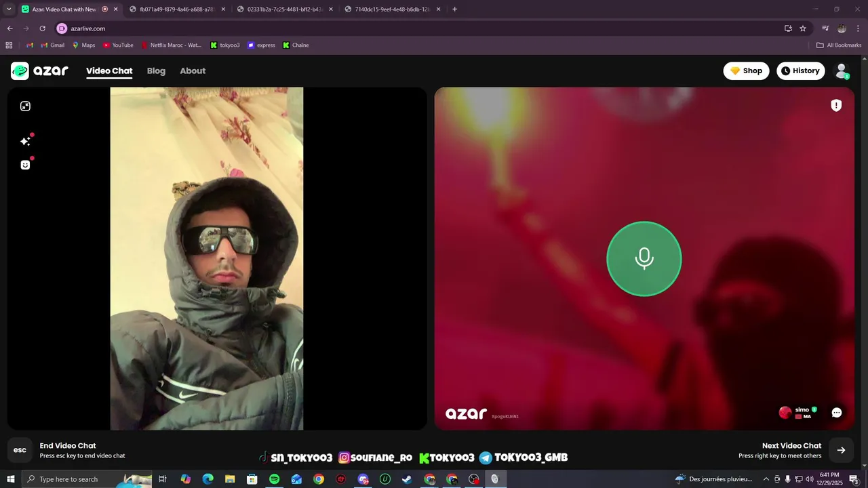Viewport: 868px width, 488px height.
Task: Open the weather widget Des journées pluvieuses
Action: pyautogui.click(x=714, y=479)
